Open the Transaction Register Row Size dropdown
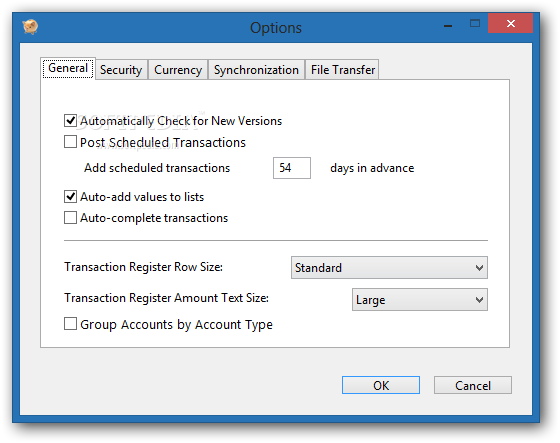This screenshot has height=443, width=560. click(x=389, y=268)
